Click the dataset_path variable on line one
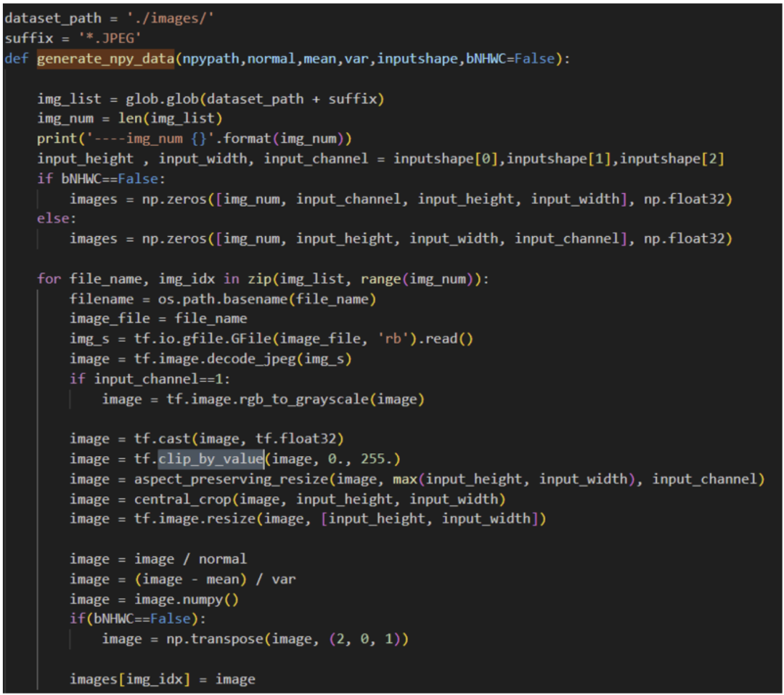This screenshot has width=784, height=695. pos(46,17)
